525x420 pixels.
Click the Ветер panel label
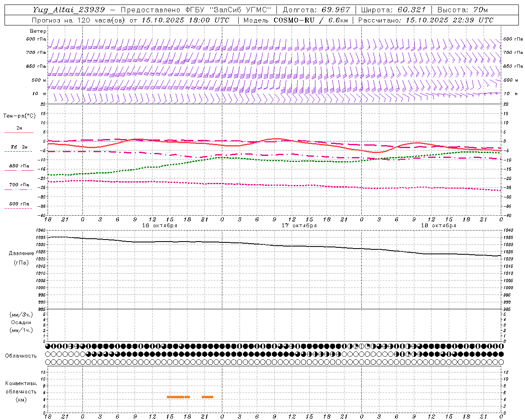click(38, 31)
